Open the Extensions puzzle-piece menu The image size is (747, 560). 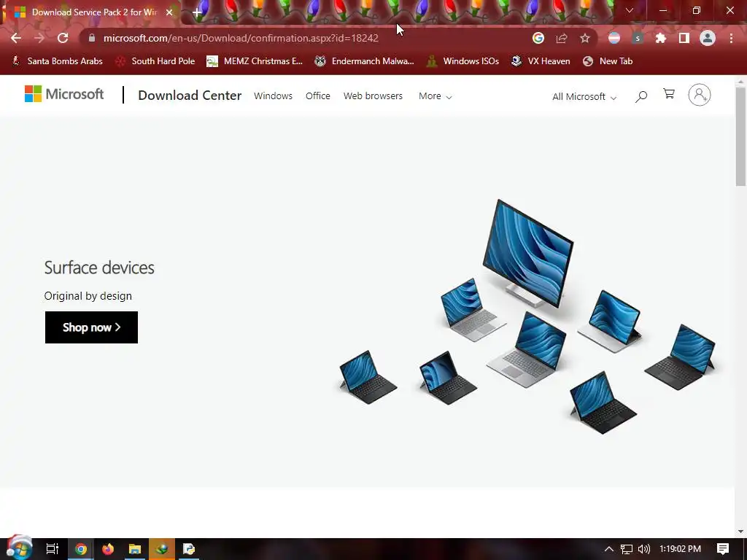tap(661, 38)
